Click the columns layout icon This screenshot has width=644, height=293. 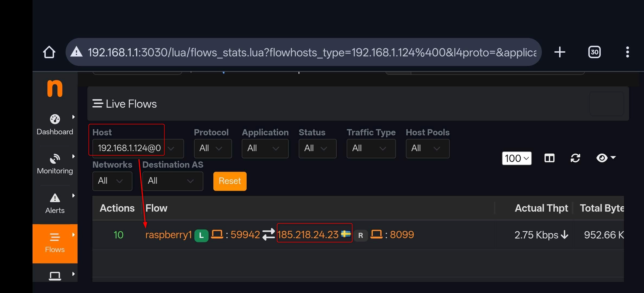(549, 158)
